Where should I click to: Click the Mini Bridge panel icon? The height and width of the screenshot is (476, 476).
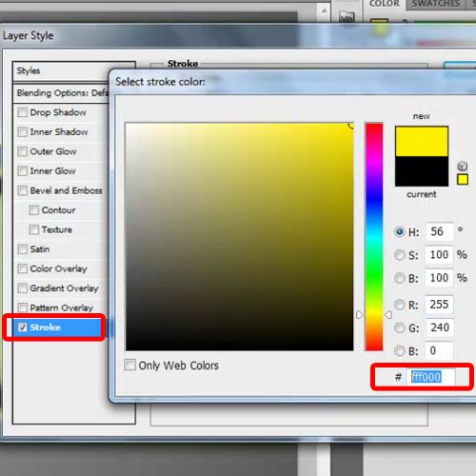347,17
